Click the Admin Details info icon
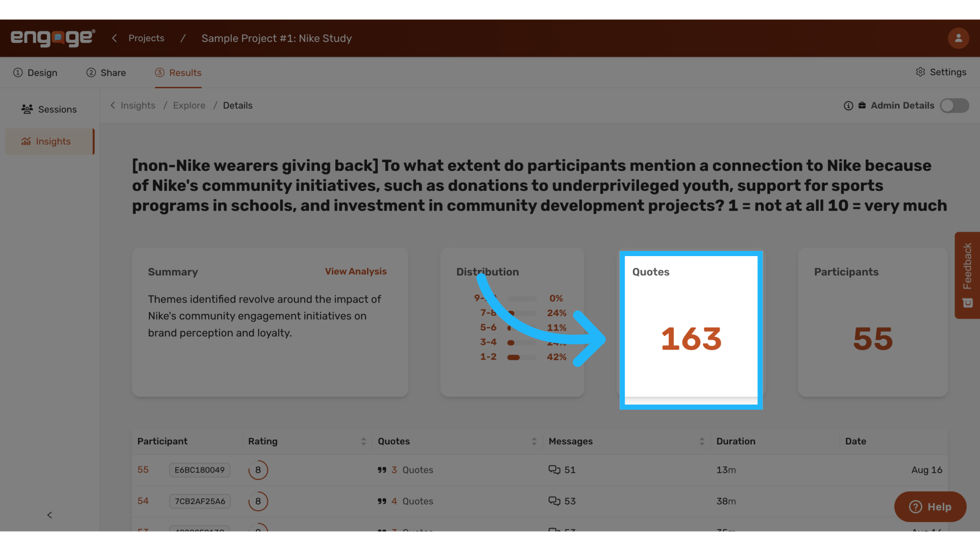The height and width of the screenshot is (551, 980). pyautogui.click(x=848, y=106)
